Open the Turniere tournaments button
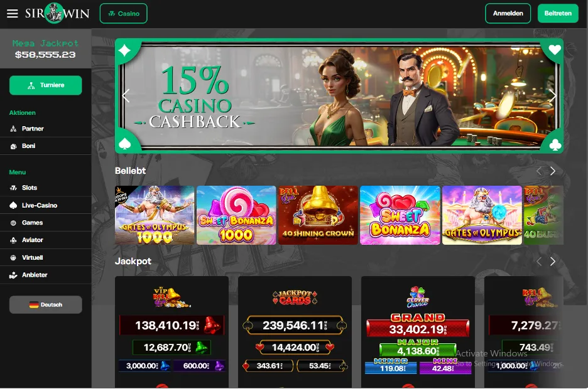 click(x=46, y=85)
